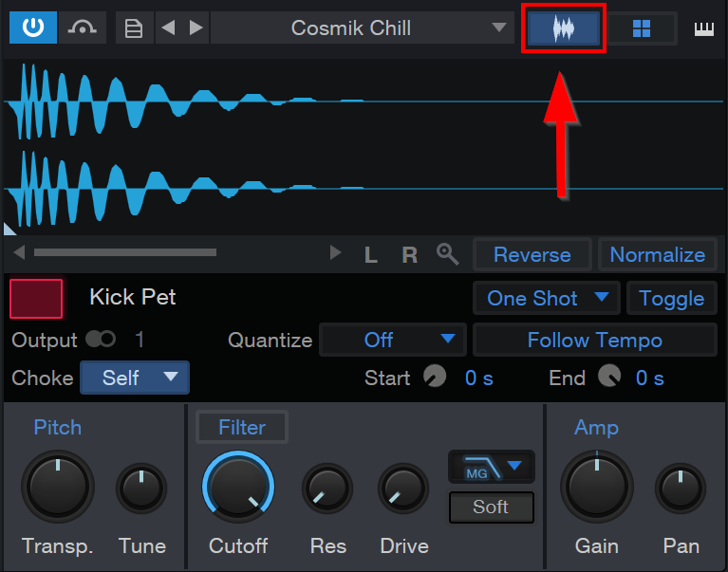
Task: Open the One Shot mode dropdown
Action: (547, 298)
